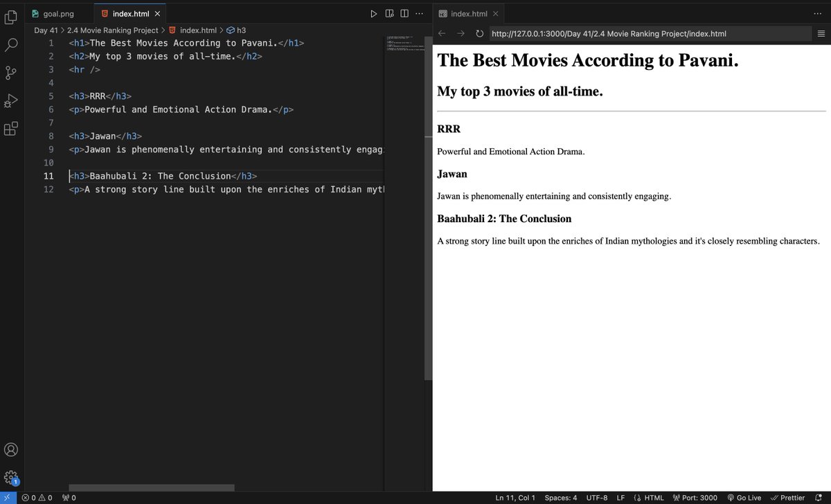Viewport: 831px width, 504px height.
Task: Click the hr tag code line
Action: [x=84, y=70]
